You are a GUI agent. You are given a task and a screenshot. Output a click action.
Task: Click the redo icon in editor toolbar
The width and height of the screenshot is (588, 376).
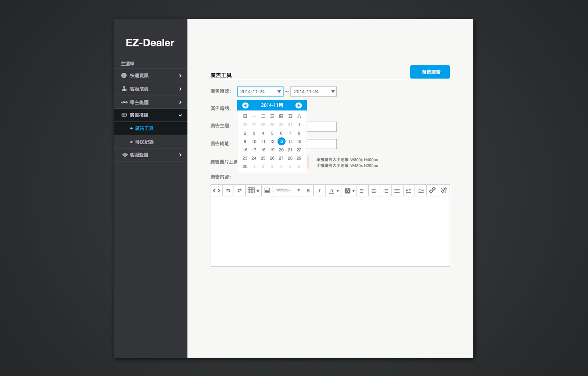pyautogui.click(x=240, y=191)
